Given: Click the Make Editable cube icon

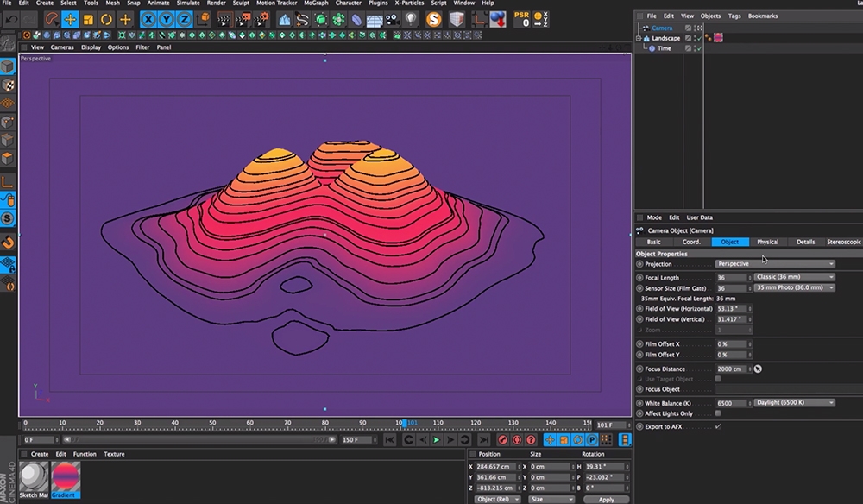Looking at the screenshot, I should click(7, 65).
